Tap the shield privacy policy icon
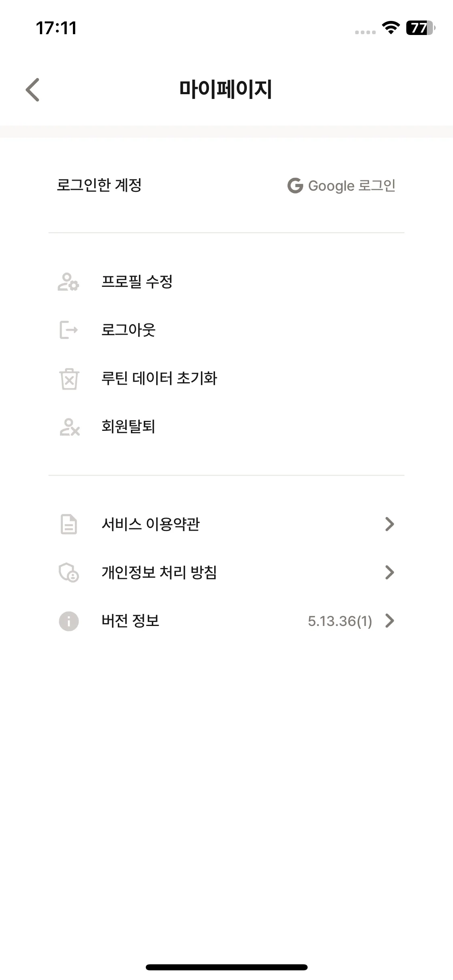The image size is (453, 980). pos(69,572)
